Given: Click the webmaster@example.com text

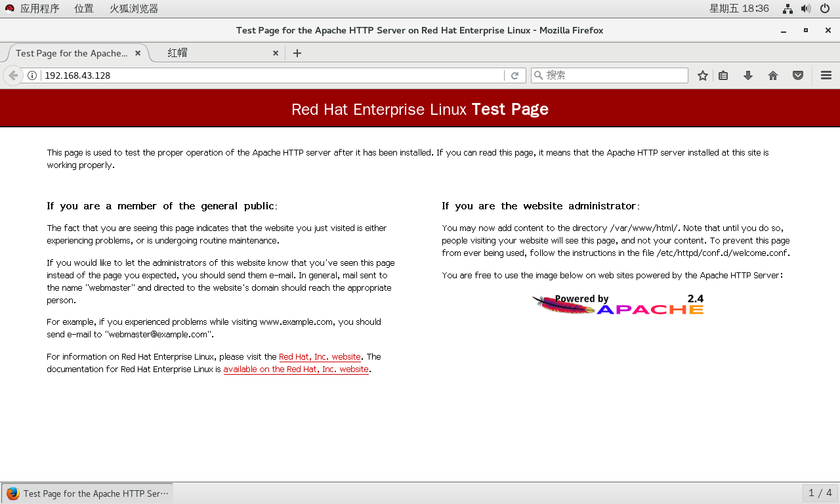Looking at the screenshot, I should click(157, 335).
